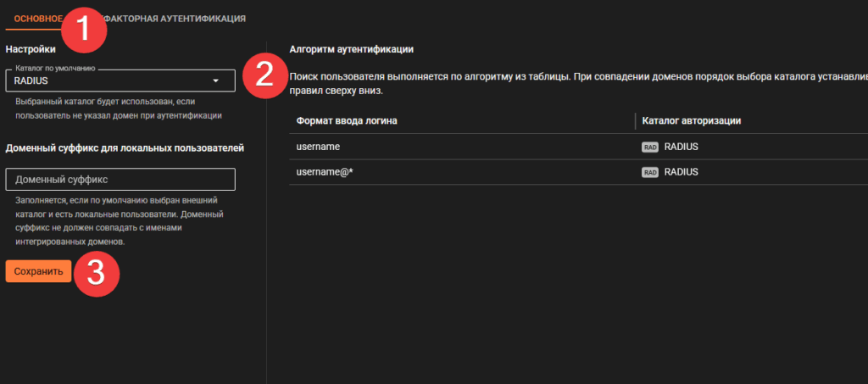
Task: Click the caret arrow in the RADIUS dropdown
Action: click(216, 81)
